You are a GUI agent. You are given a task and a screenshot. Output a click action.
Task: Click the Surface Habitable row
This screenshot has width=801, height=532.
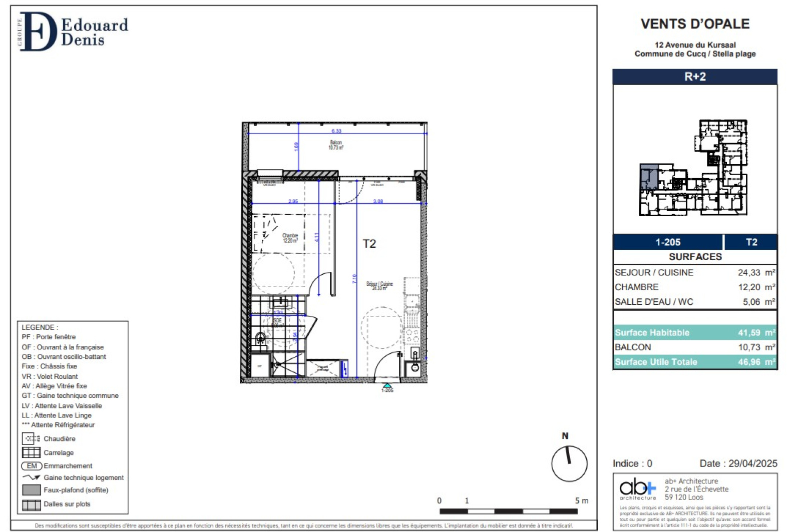tap(694, 333)
